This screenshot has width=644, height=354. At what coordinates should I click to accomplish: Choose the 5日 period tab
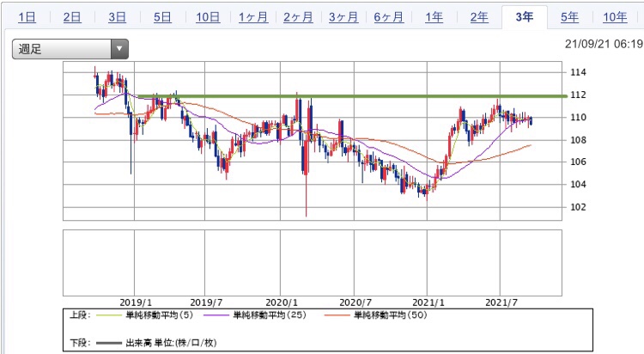[162, 17]
